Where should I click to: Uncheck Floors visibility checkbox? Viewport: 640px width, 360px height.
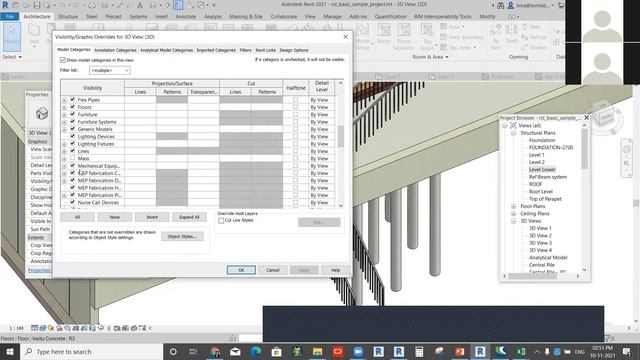73,107
